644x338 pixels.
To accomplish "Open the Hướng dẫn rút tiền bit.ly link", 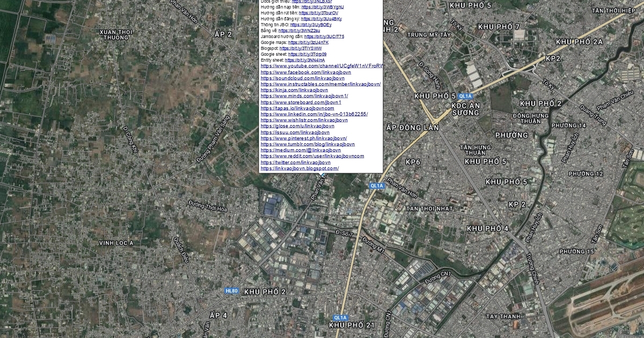I will click(319, 13).
